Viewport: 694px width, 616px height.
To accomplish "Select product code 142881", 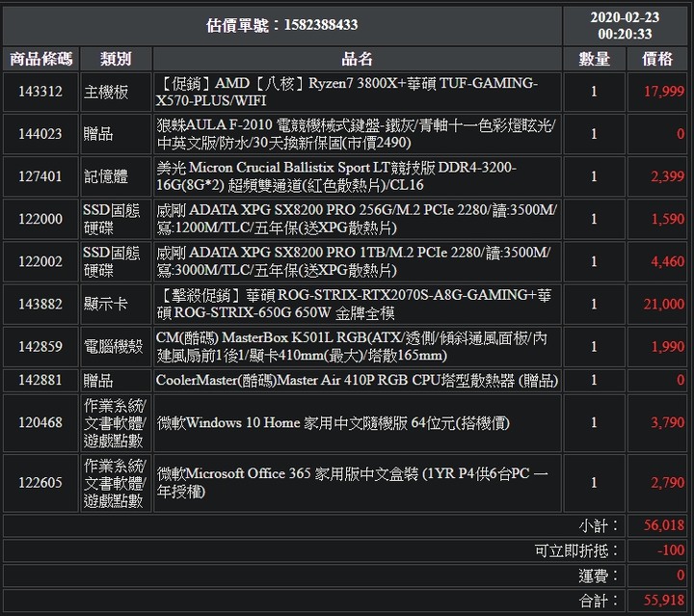I will tap(40, 380).
